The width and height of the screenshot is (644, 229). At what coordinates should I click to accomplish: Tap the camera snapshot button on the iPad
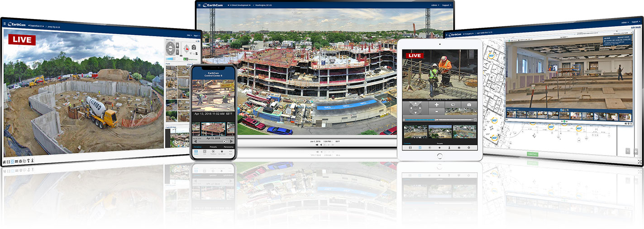tap(469, 105)
